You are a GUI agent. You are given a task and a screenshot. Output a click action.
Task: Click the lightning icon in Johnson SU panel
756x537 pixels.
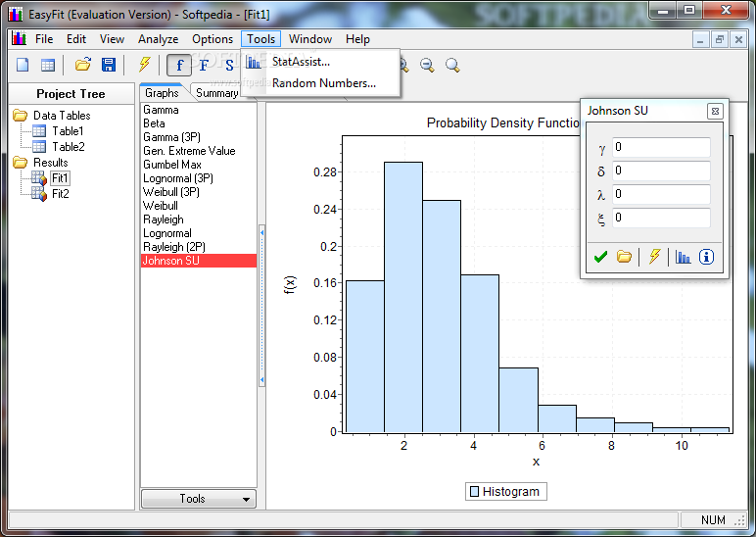(654, 257)
